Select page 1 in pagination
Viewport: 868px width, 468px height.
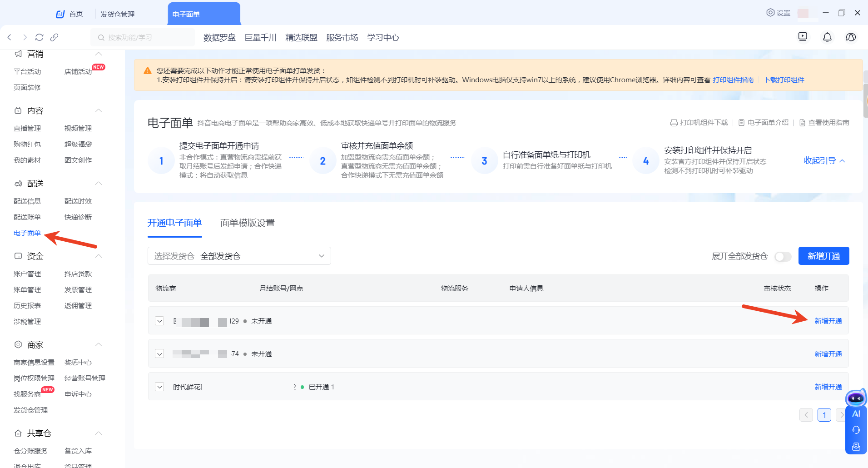pyautogui.click(x=824, y=415)
